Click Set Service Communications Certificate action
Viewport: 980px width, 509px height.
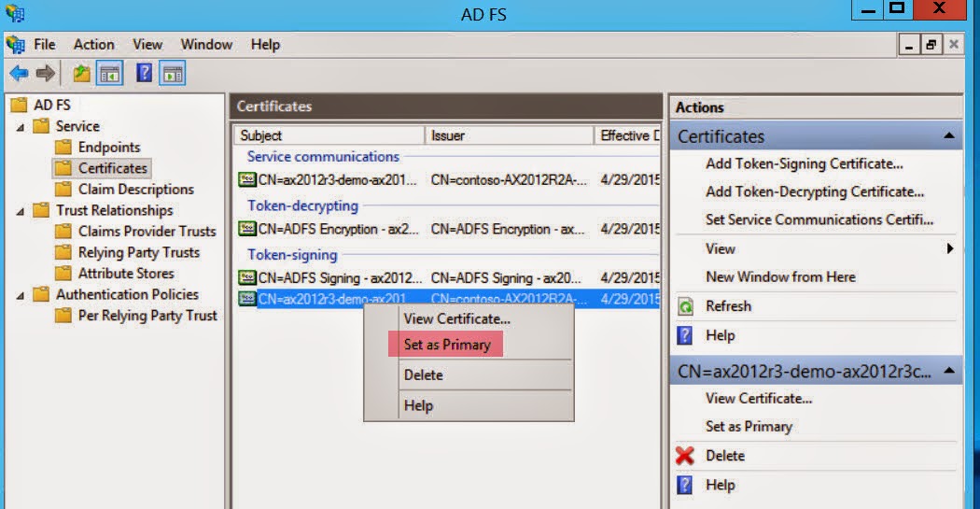819,219
